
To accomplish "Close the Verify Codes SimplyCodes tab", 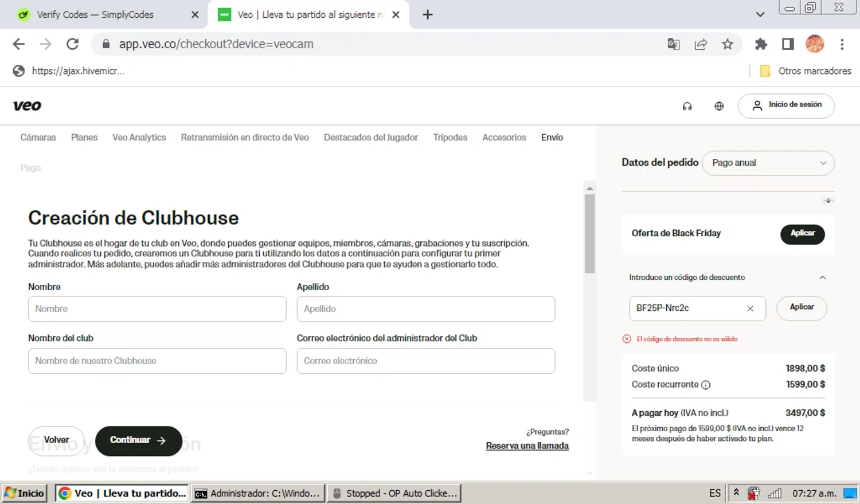I will point(195,15).
